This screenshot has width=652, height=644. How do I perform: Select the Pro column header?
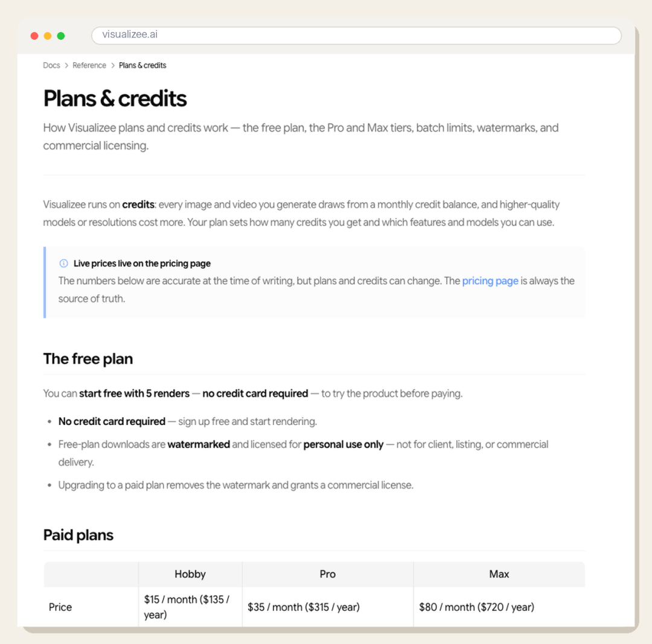click(328, 574)
